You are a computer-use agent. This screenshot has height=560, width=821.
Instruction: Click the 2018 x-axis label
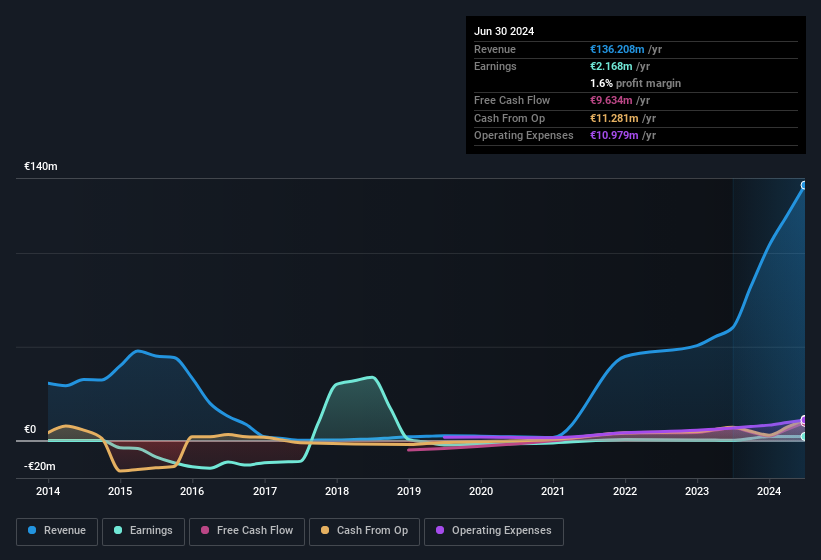pyautogui.click(x=337, y=491)
